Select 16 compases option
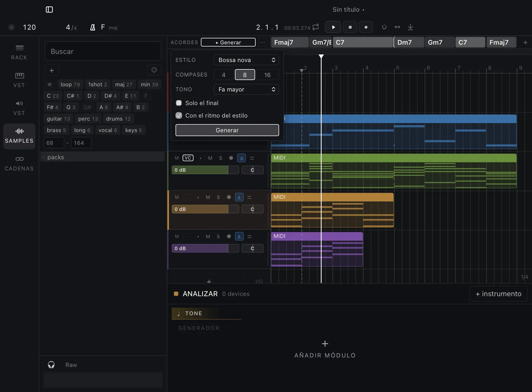Image resolution: width=532 pixels, height=392 pixels. click(268, 75)
